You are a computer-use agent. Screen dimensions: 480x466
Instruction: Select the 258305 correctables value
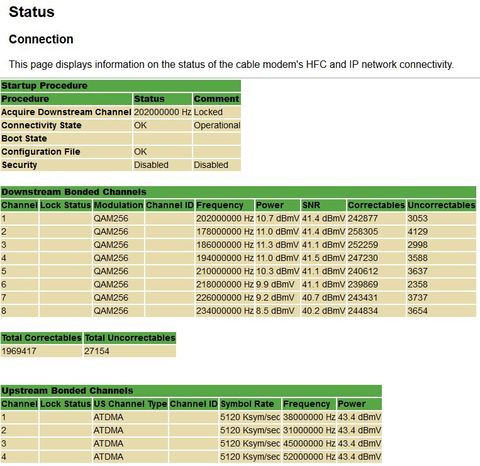click(x=363, y=232)
